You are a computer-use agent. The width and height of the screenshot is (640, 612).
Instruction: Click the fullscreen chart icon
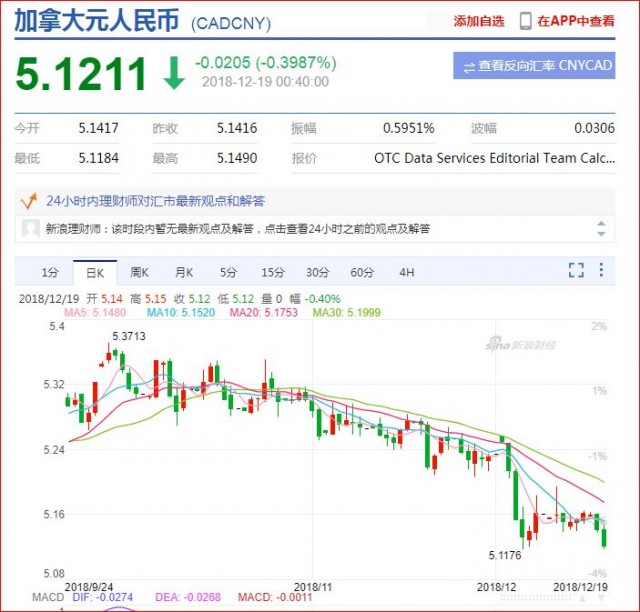[x=576, y=270]
